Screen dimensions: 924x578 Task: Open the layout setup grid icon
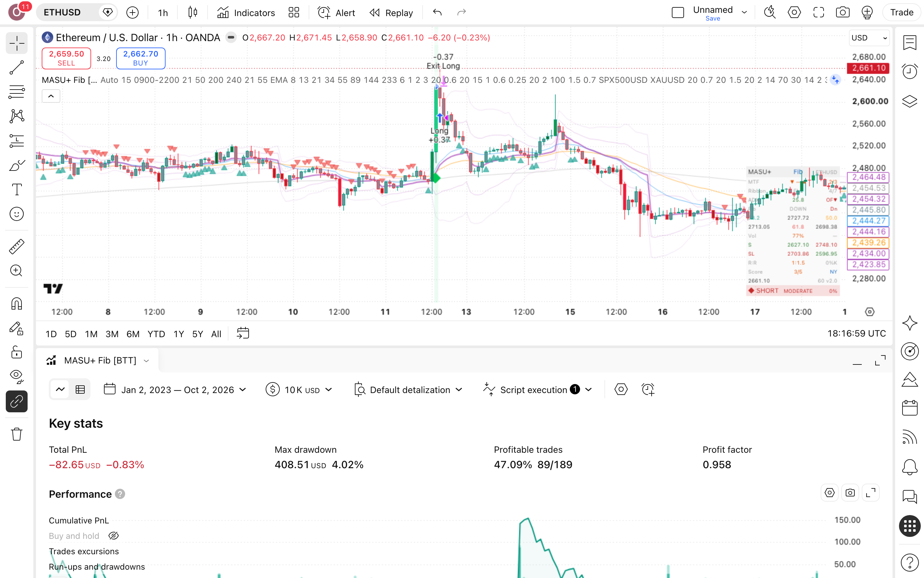(294, 13)
